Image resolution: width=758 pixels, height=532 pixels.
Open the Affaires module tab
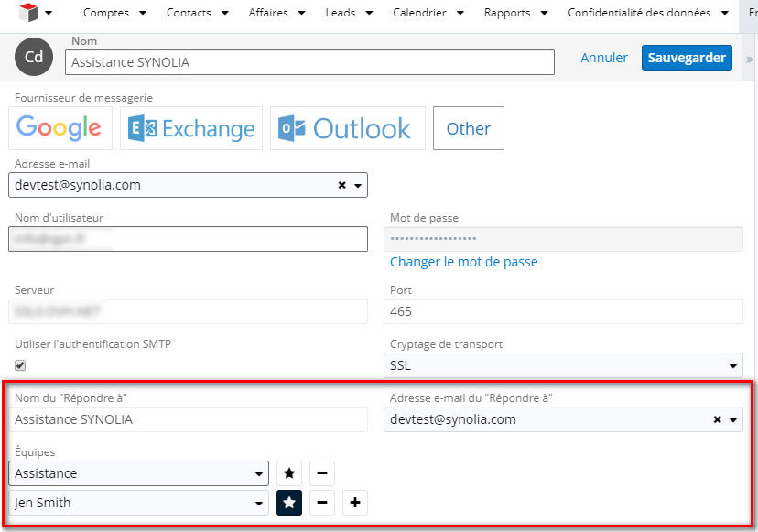[268, 13]
